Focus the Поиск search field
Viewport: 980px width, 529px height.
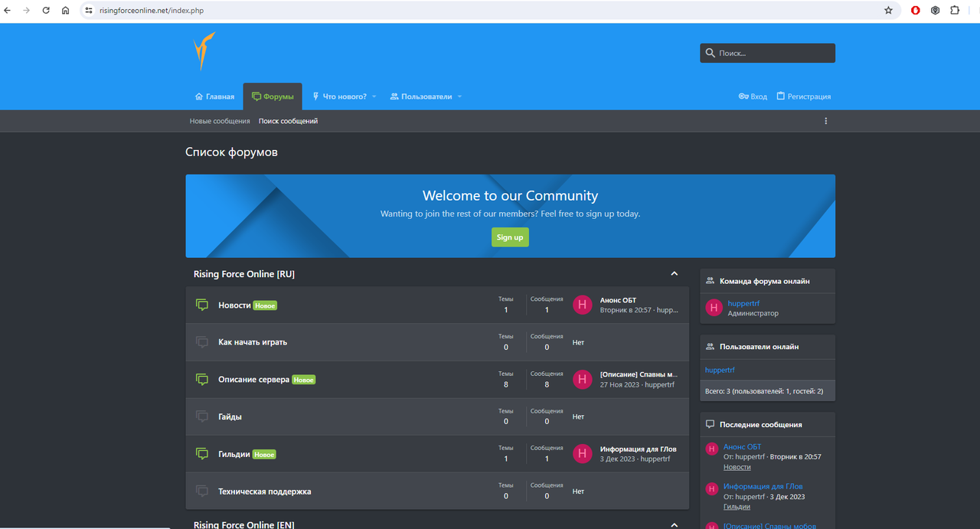[767, 53]
